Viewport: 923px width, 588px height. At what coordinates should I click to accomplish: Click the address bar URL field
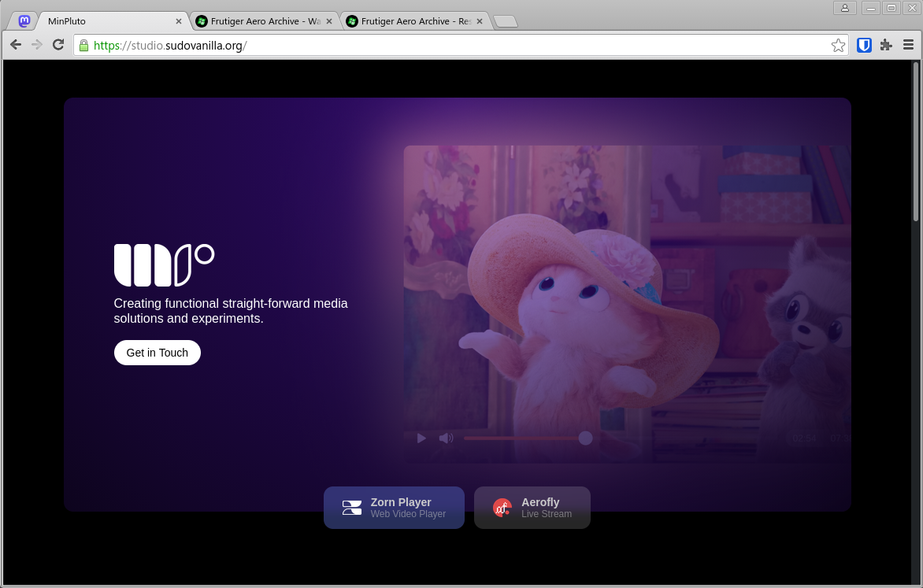(457, 46)
